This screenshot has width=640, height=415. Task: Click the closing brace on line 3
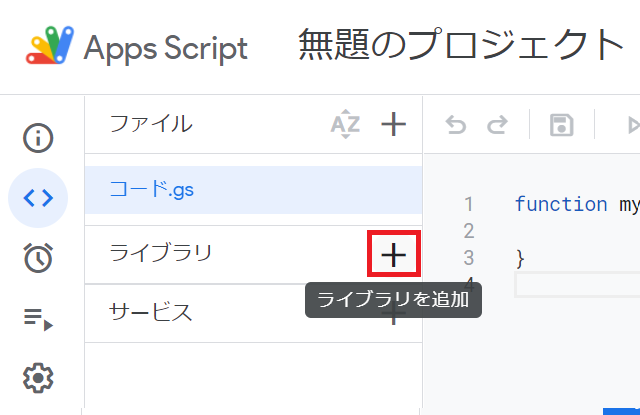pyautogui.click(x=520, y=259)
